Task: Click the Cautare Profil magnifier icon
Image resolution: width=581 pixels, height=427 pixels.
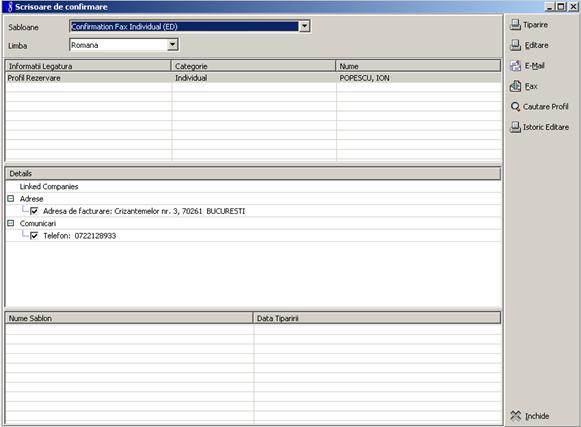Action: [x=515, y=107]
